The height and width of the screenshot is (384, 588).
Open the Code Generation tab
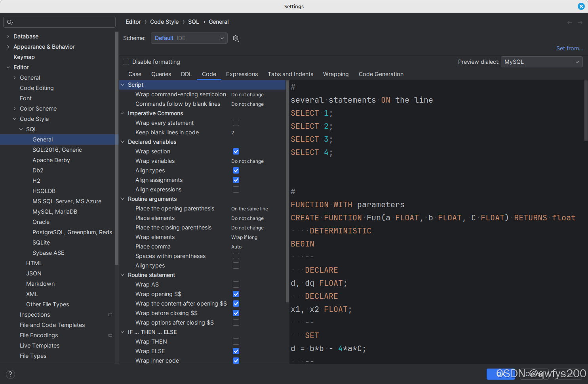click(x=381, y=74)
